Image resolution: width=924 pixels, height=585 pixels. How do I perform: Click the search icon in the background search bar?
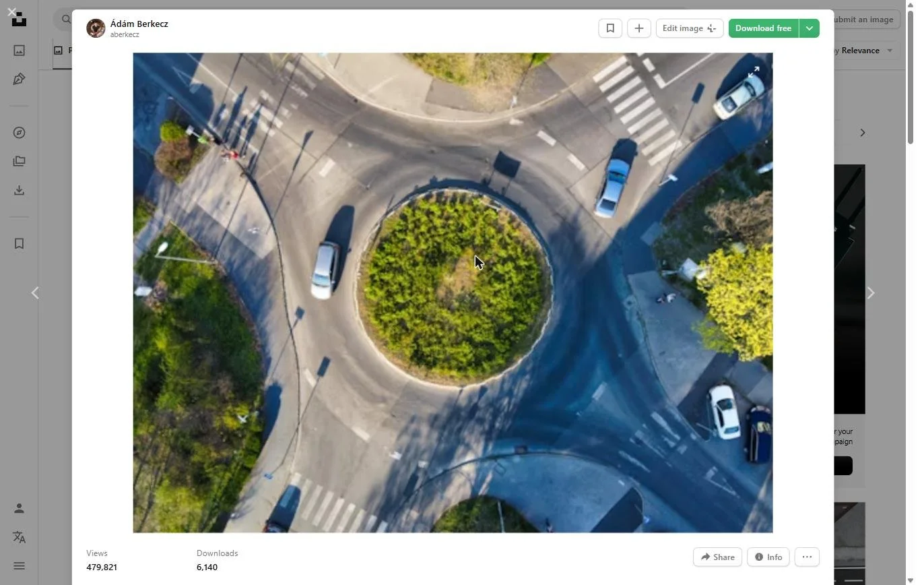pos(66,20)
